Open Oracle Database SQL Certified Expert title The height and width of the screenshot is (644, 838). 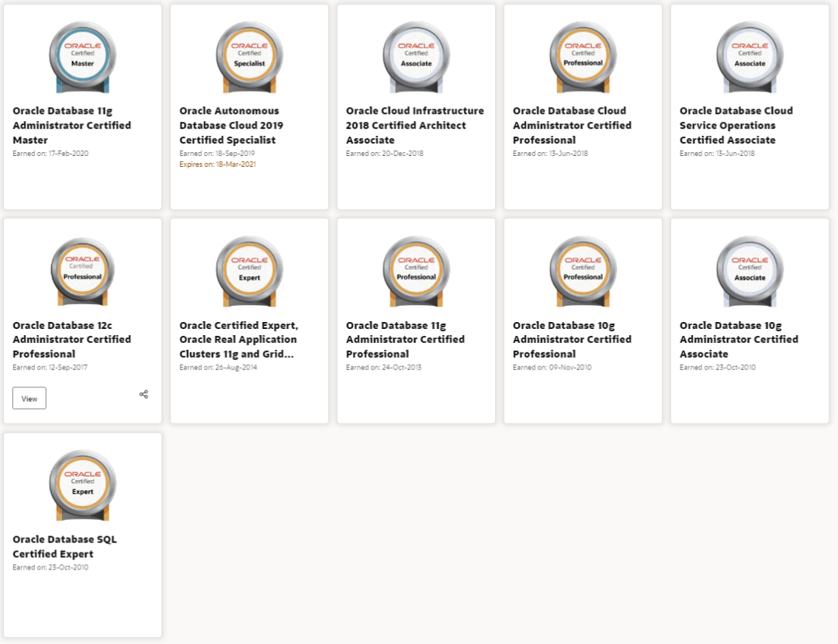(x=64, y=546)
